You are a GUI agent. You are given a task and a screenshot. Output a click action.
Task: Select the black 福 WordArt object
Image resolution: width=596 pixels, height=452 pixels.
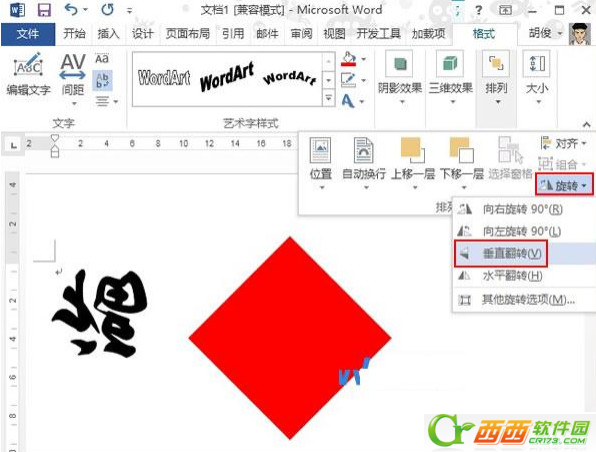pos(101,313)
